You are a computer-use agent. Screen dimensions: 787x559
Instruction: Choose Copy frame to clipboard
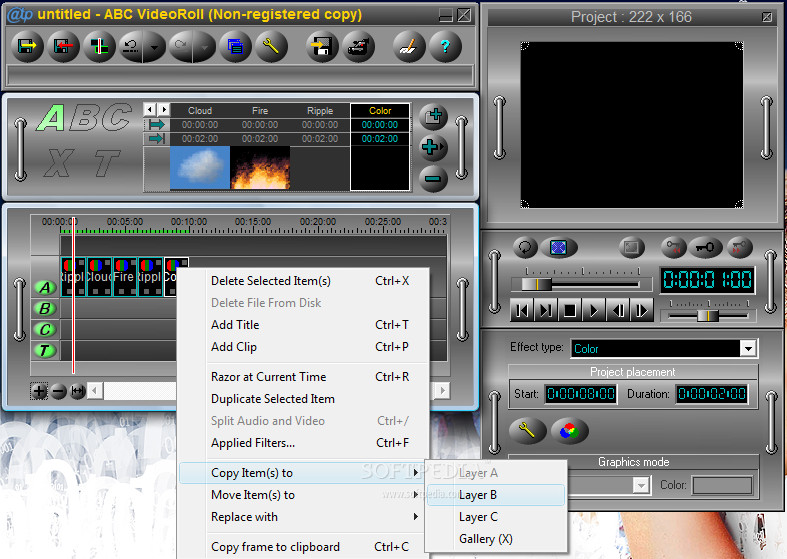coord(304,547)
